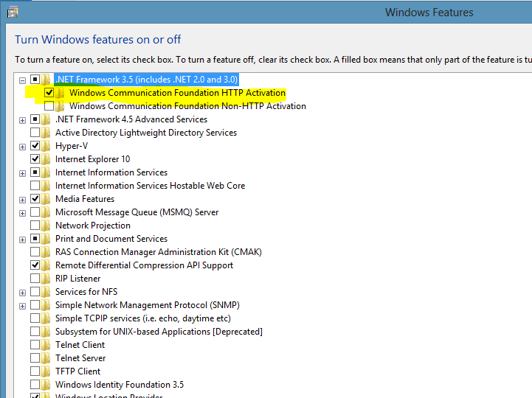The height and width of the screenshot is (398, 532).
Task: Click the Media Features folder icon
Action: [x=46, y=199]
